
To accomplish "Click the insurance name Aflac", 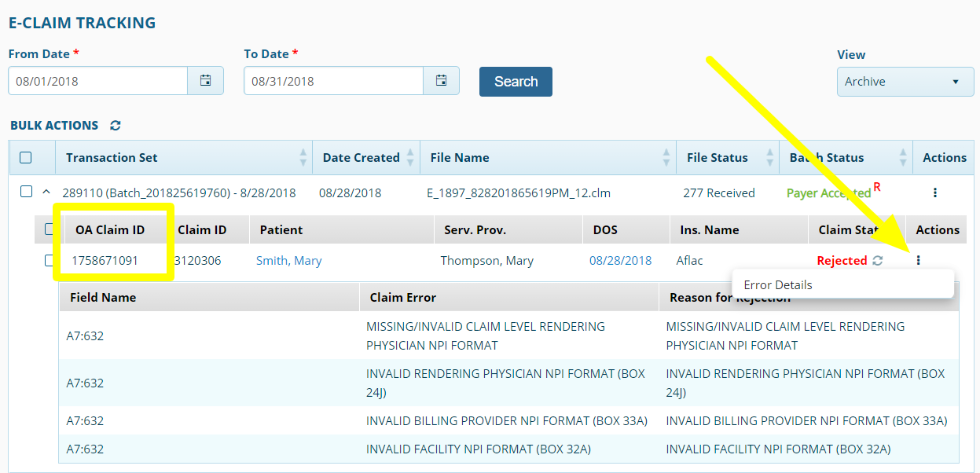I will pos(689,261).
